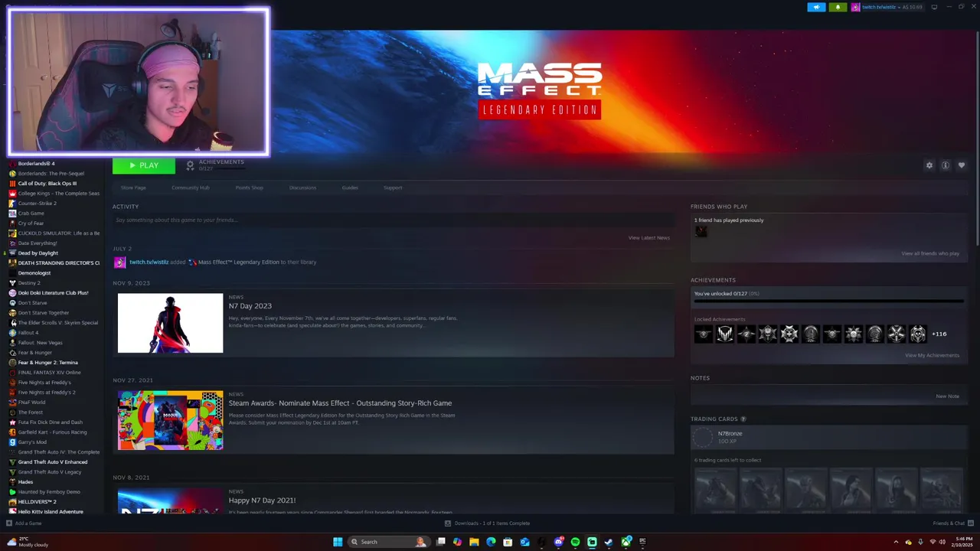Click View Latest News link
The width and height of the screenshot is (980, 551).
point(649,238)
